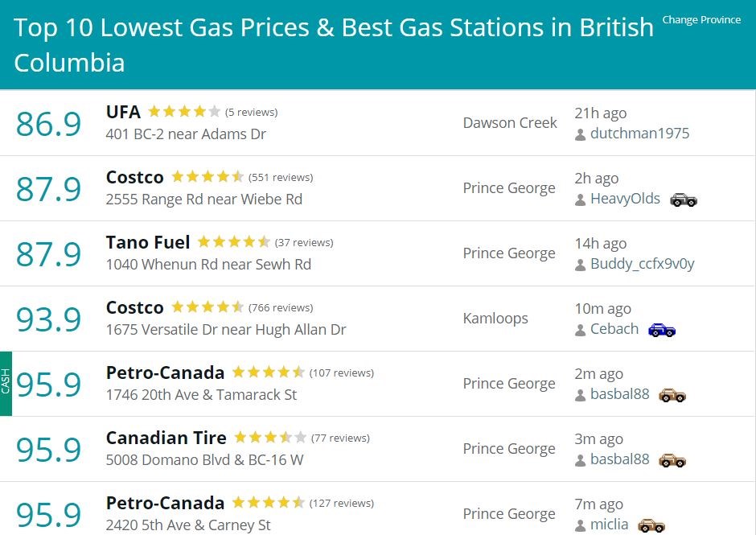
Task: Click the user avatar icon beside dutchman1975
Action: tap(581, 134)
